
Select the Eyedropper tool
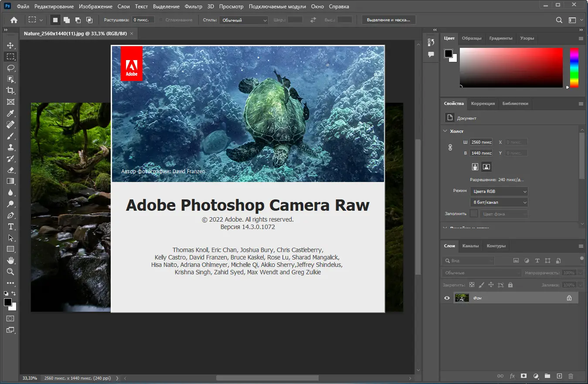click(x=10, y=113)
